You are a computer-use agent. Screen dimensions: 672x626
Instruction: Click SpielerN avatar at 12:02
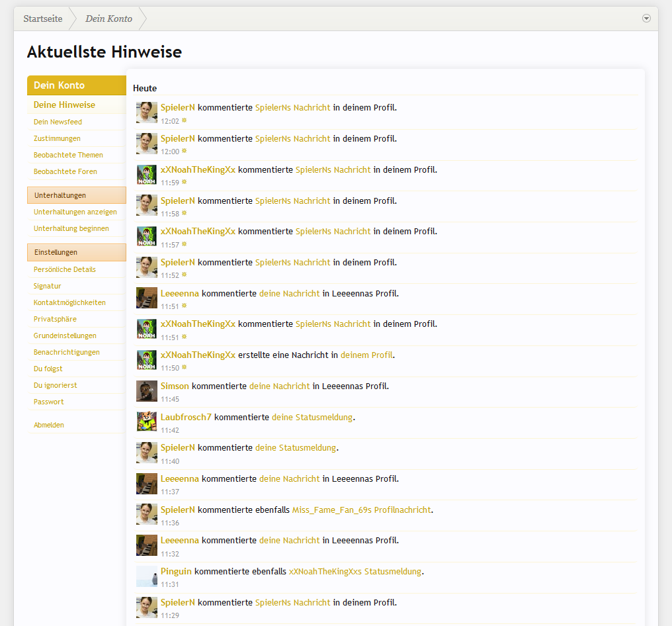coord(147,112)
